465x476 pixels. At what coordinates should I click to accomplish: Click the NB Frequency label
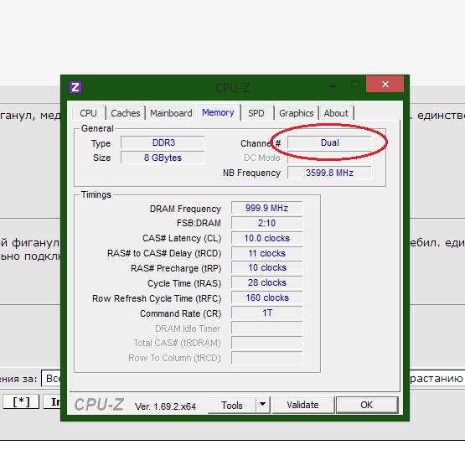(251, 173)
